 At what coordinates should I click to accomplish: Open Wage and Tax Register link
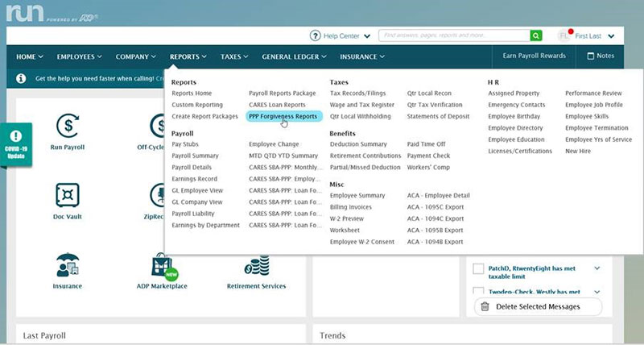coord(361,105)
